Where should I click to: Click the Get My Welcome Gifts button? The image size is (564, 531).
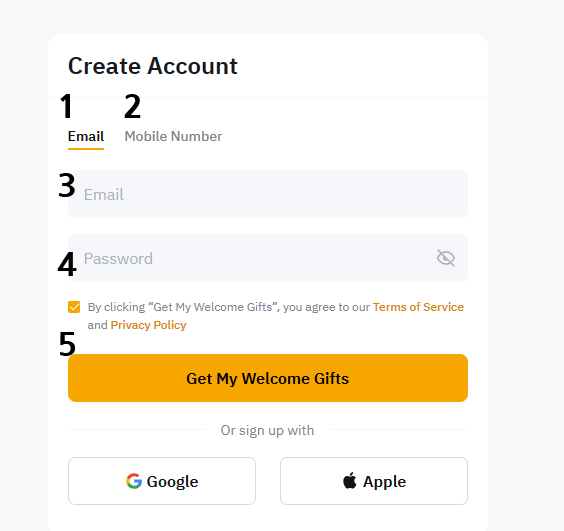coord(268,378)
